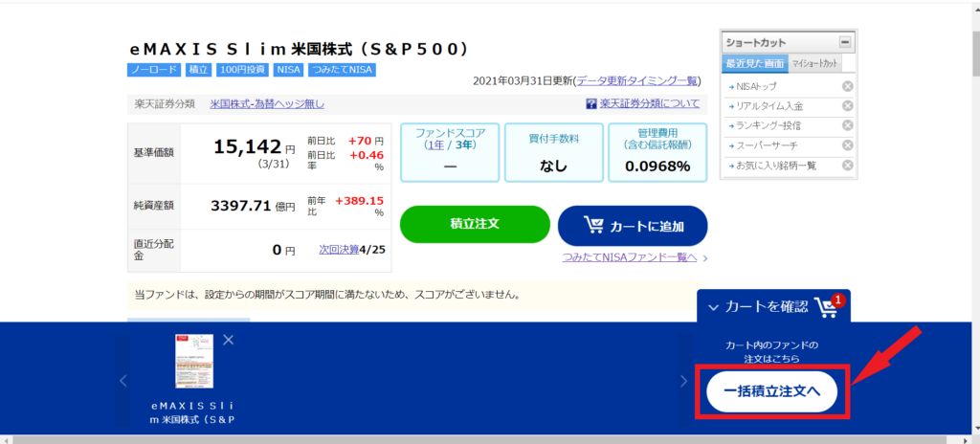Open データ更新タイミング一覧 link
This screenshot has height=444, width=980.
pyautogui.click(x=636, y=80)
